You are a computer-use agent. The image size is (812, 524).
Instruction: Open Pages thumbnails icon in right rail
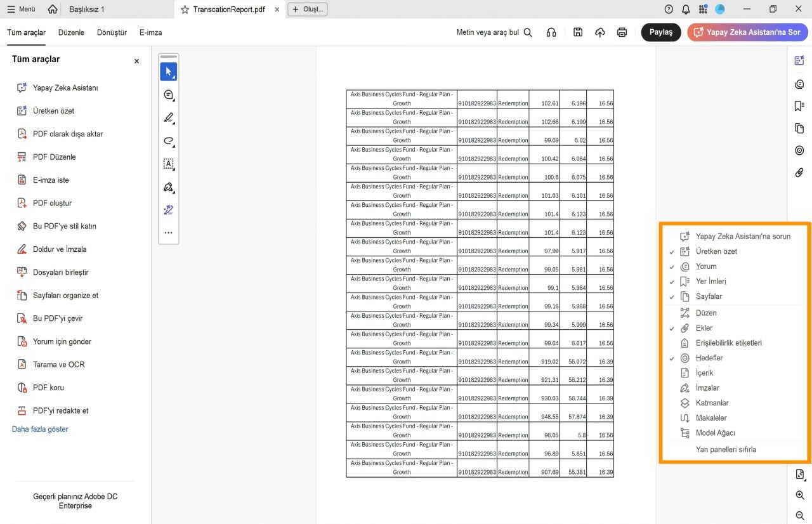point(799,128)
